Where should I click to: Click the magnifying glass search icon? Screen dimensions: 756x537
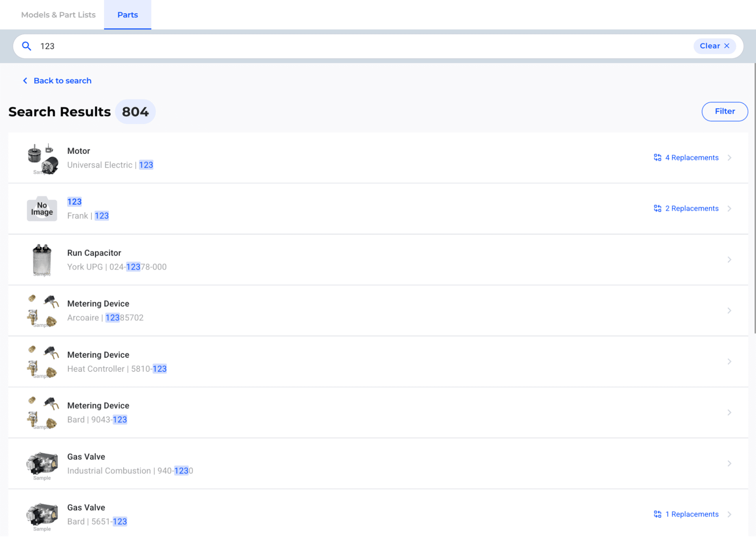[26, 46]
